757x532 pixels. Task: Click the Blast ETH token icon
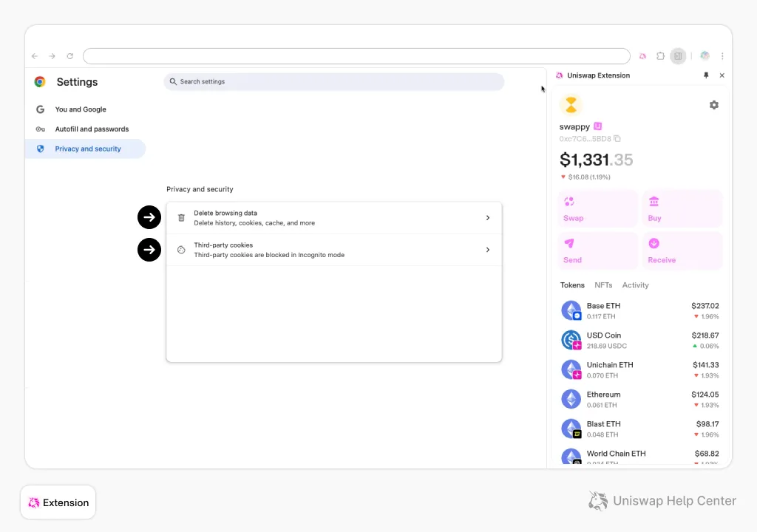coord(571,429)
